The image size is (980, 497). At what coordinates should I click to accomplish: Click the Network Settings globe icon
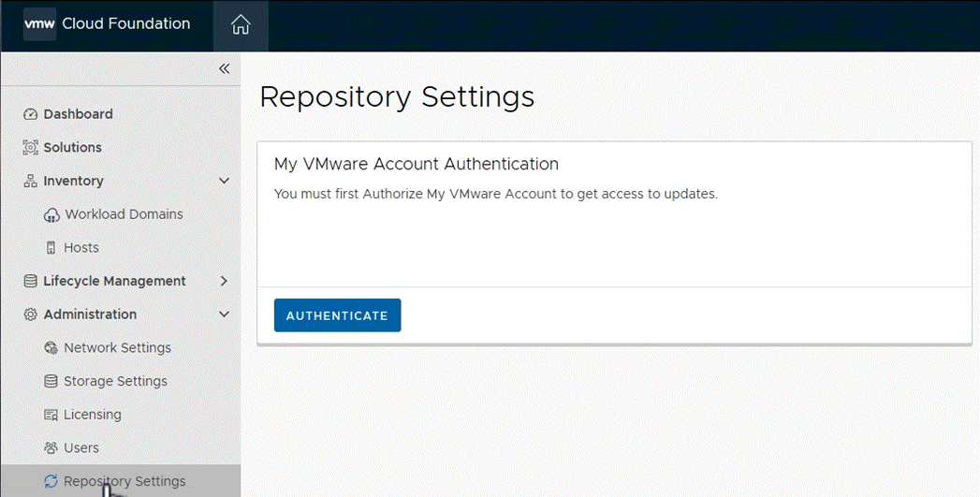51,347
